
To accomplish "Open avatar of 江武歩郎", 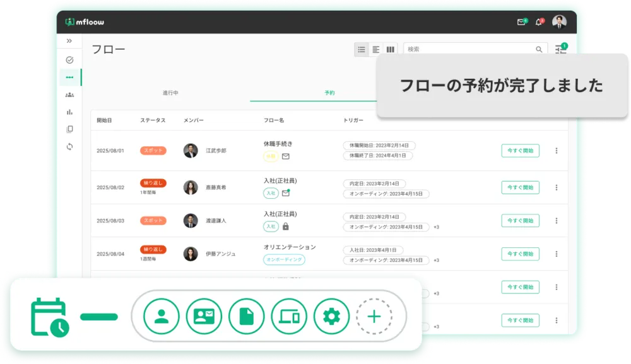I will [191, 150].
